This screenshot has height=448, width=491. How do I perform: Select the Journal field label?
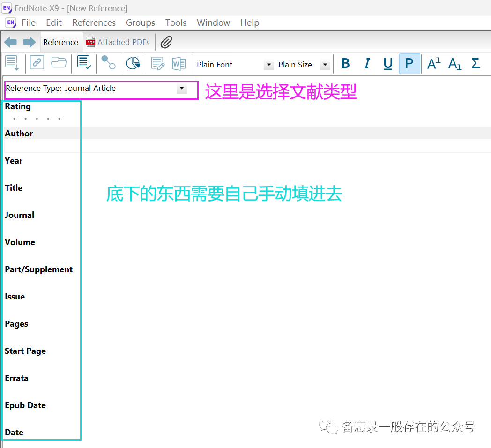click(x=19, y=215)
